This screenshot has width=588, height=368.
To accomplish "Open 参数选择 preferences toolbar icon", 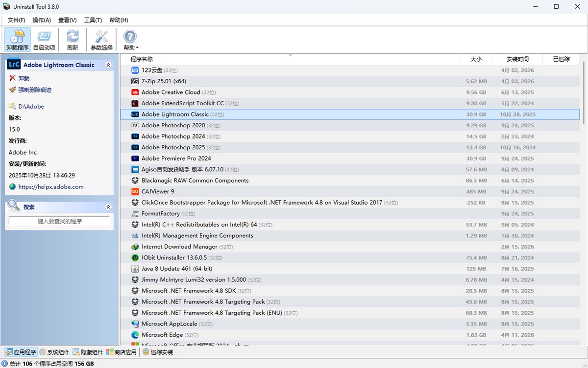I will pos(101,40).
